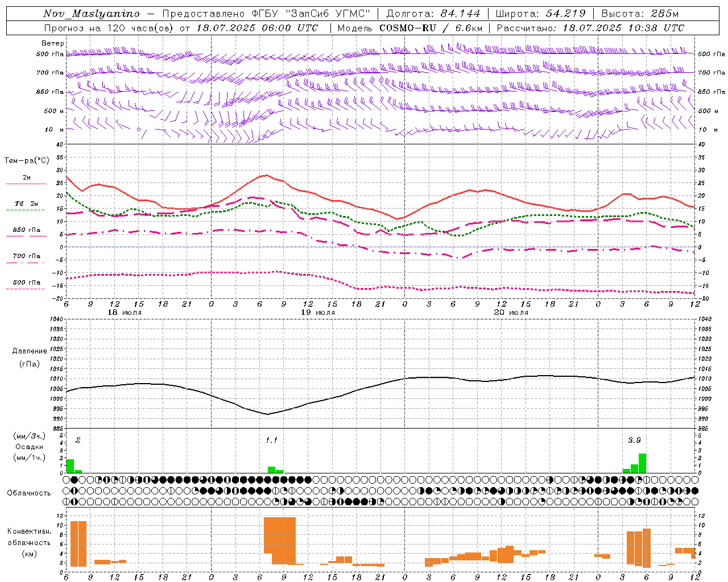Click the '(км)' convective cloud unit label

tap(30, 554)
